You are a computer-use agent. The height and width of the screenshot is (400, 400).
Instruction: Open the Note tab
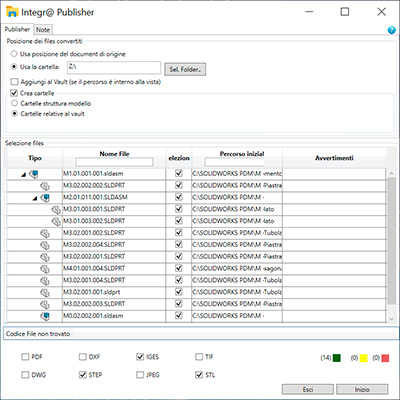tap(43, 30)
